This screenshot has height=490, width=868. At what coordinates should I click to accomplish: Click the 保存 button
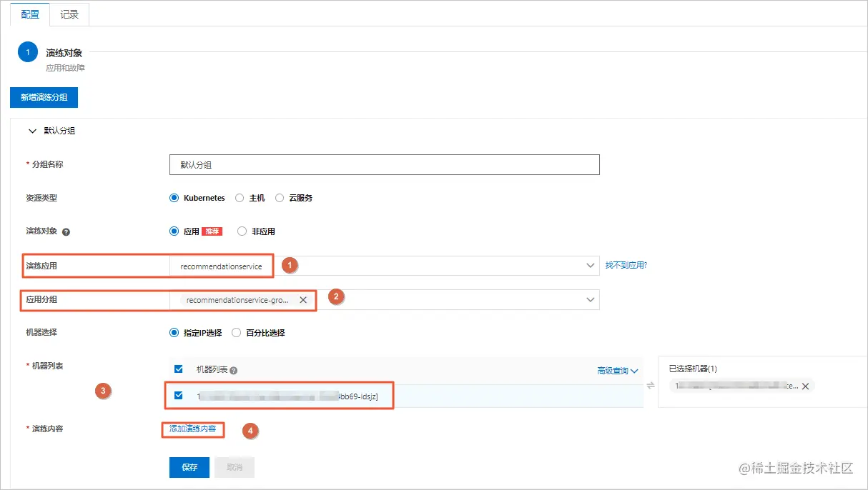tap(189, 467)
